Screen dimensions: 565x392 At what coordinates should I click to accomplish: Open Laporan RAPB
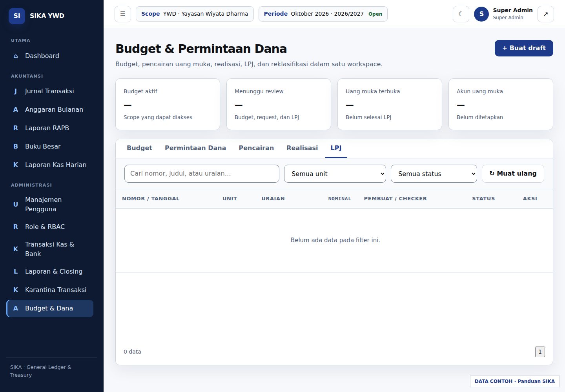click(50, 128)
